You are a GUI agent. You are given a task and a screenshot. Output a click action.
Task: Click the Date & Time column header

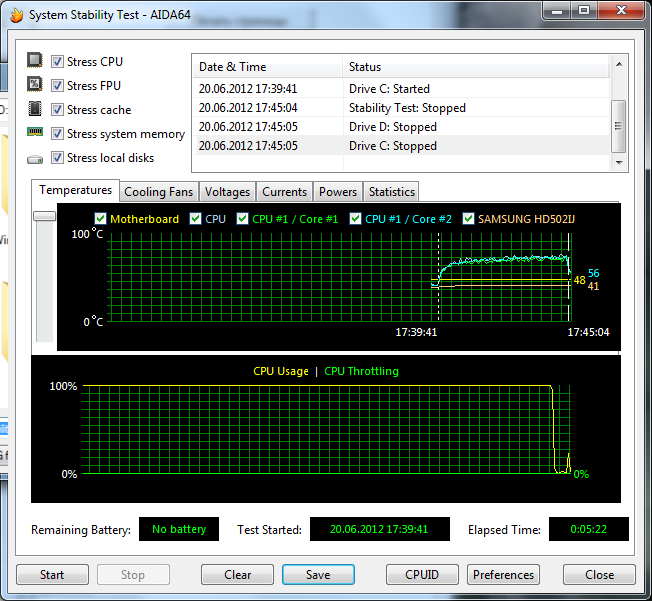pyautogui.click(x=267, y=67)
